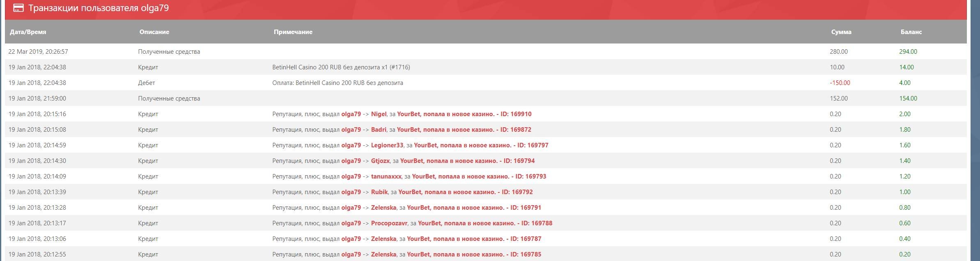This screenshot has width=980, height=261.
Task: Open the YourBet post link with ID 169910
Action: click(464, 114)
